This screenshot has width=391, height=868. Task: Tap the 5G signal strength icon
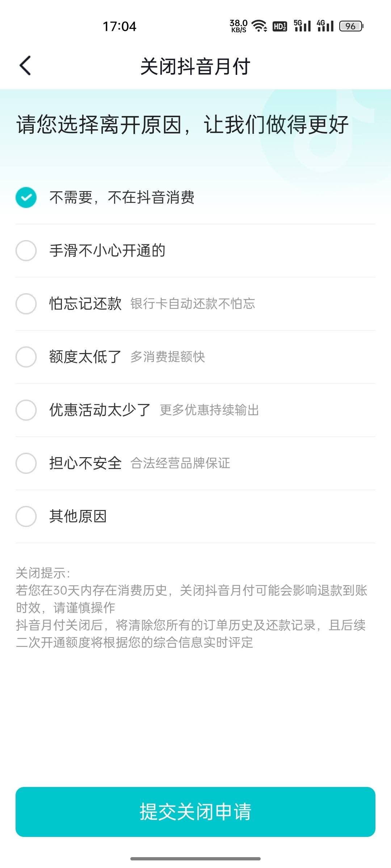pyautogui.click(x=302, y=26)
